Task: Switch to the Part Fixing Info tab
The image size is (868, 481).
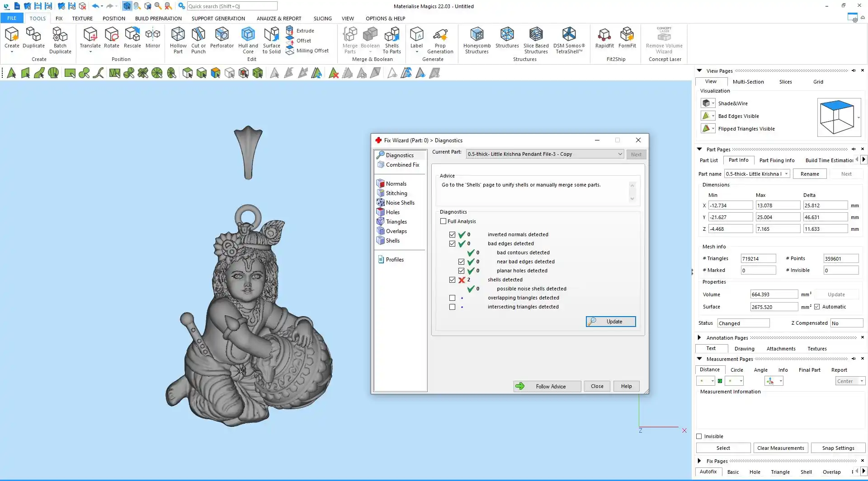Action: [x=777, y=160]
